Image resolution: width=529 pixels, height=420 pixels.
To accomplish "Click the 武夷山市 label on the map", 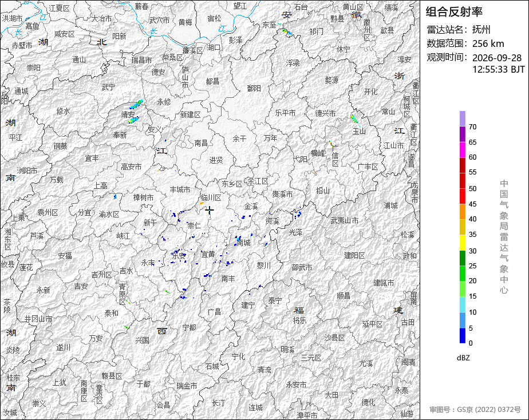I will (x=345, y=220).
